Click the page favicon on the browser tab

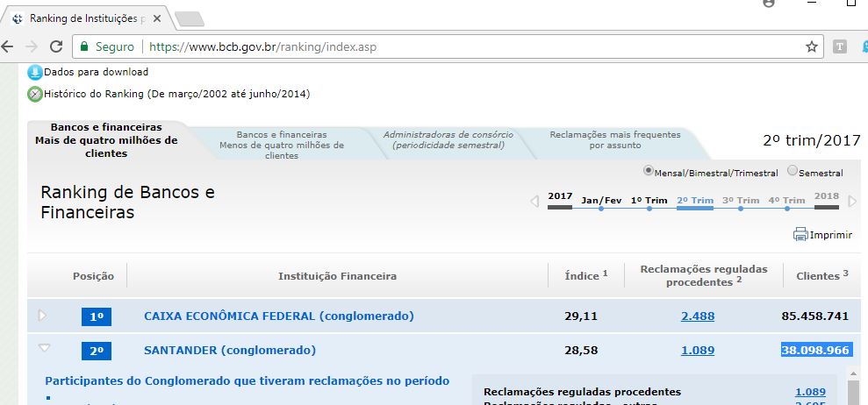18,18
